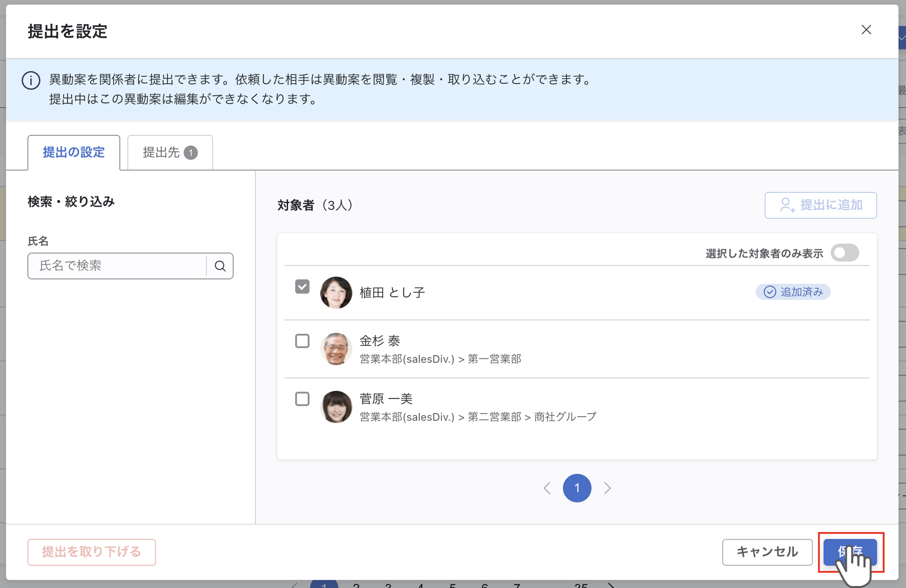Click the 追加済み check badge for 植田 とし子
This screenshot has height=588, width=906.
[793, 292]
